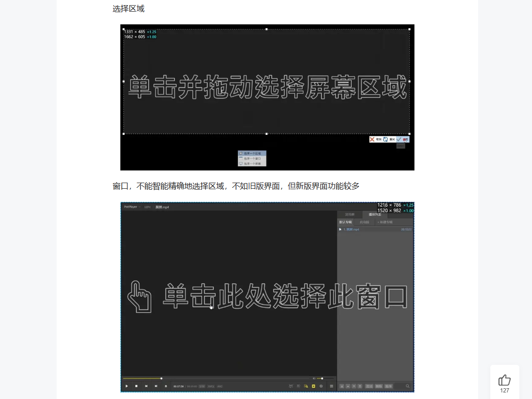The image size is (532, 399).
Task: Open the 单击此处选择此窗口 PotPlayer screenshot image
Action: coord(267,297)
